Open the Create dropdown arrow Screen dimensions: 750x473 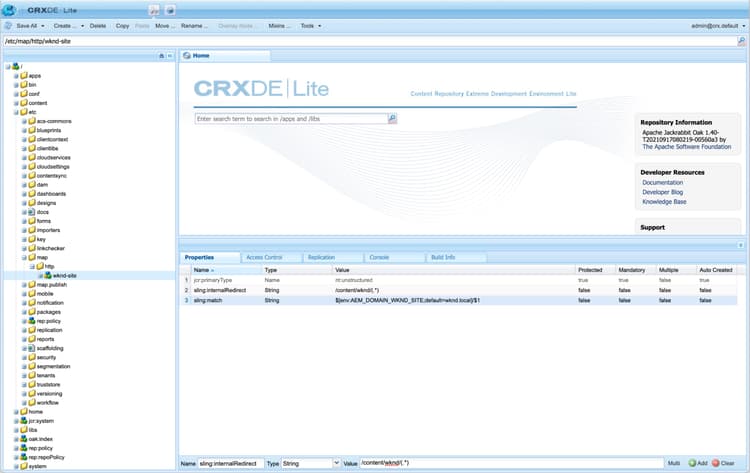tap(82, 26)
